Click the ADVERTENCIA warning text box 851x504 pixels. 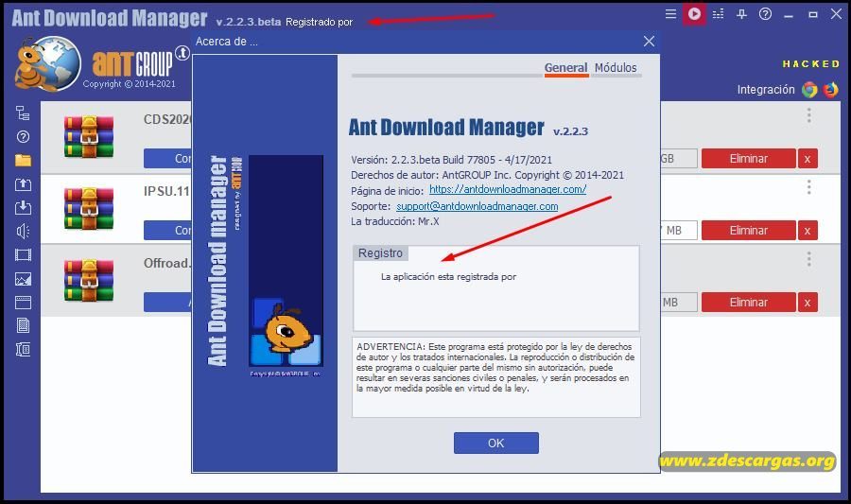coord(496,377)
